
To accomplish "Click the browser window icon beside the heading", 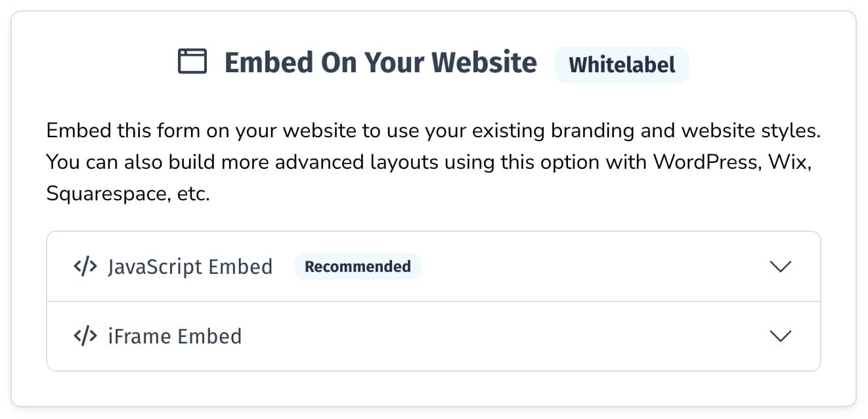I will pyautogui.click(x=192, y=62).
